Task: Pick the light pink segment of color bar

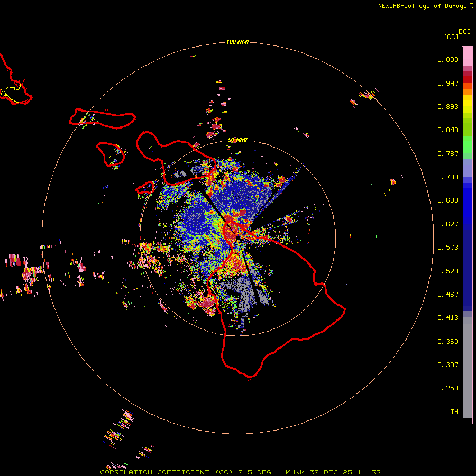Action: [467, 57]
